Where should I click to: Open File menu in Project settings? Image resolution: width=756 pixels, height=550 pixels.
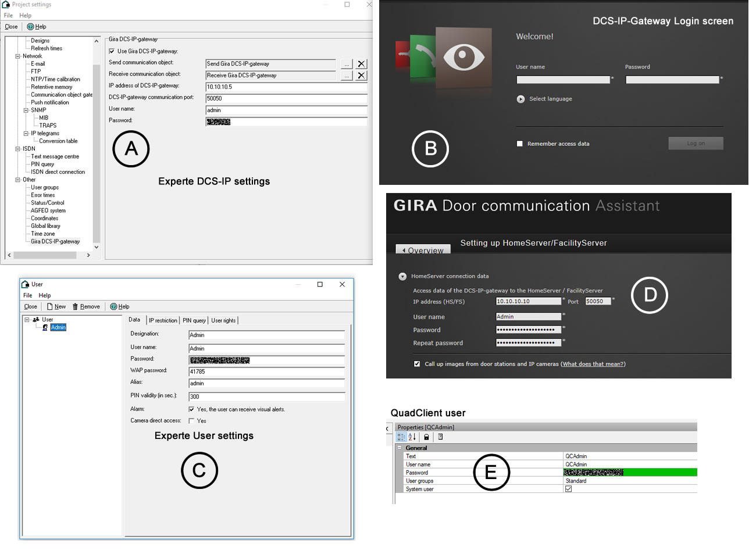click(8, 16)
